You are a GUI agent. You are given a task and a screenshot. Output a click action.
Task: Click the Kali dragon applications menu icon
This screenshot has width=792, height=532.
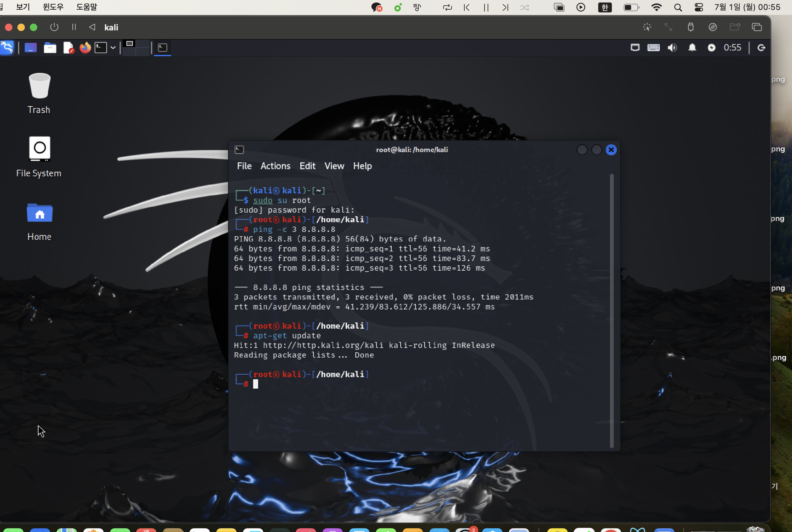click(7, 47)
